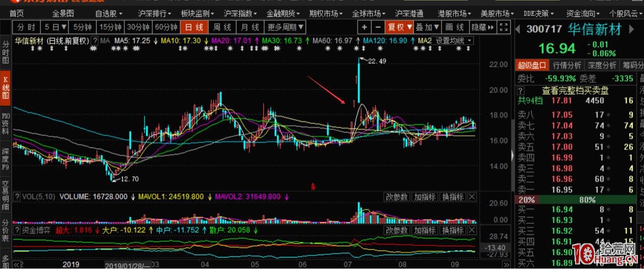Select the 15分钟 chart period
Screen dimensions: 644x269
click(110, 27)
